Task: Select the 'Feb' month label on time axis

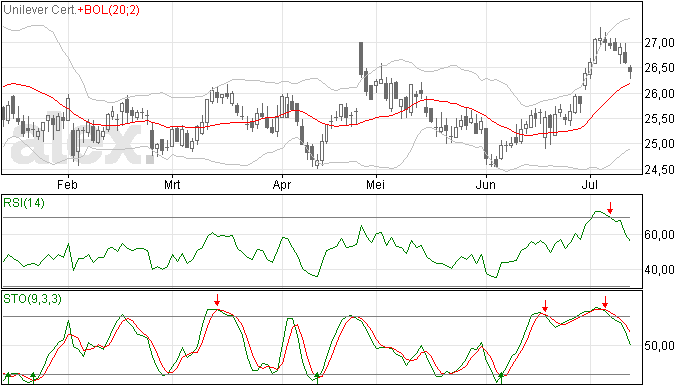Action: point(67,184)
